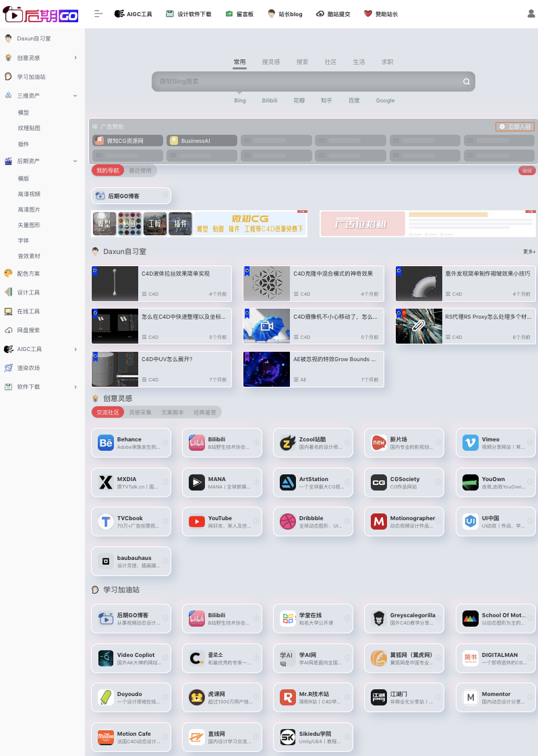The image size is (538, 756).
Task: Open the YouTube icon
Action: 197,522
